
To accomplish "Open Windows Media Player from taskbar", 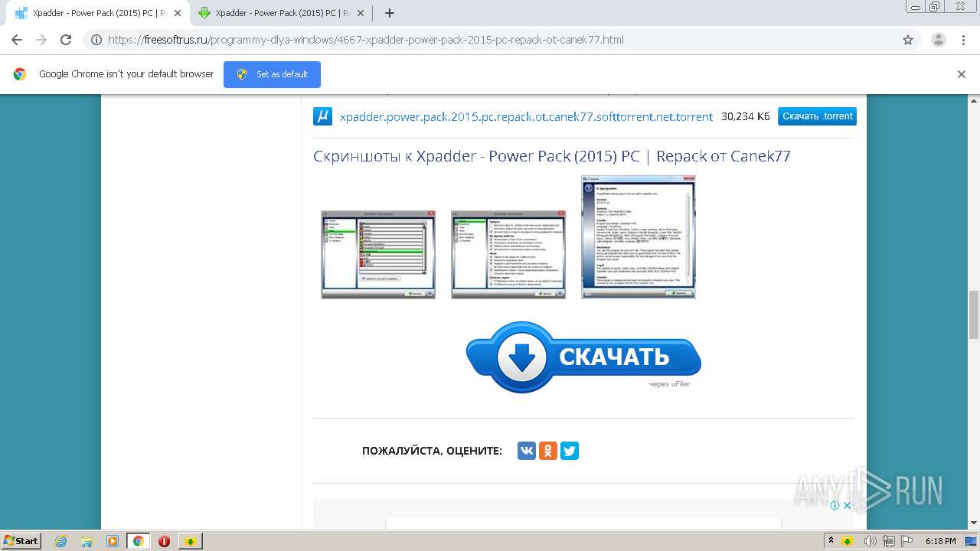I will point(113,541).
